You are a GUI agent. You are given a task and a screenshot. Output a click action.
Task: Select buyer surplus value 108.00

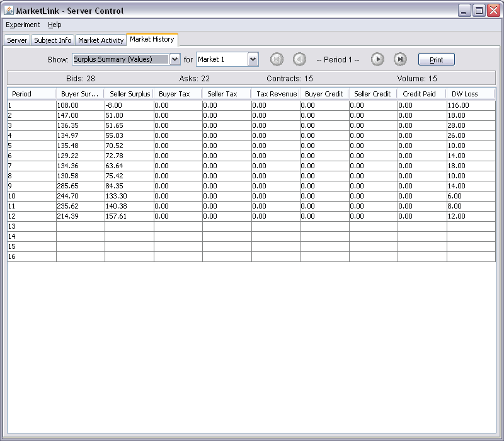(81, 105)
